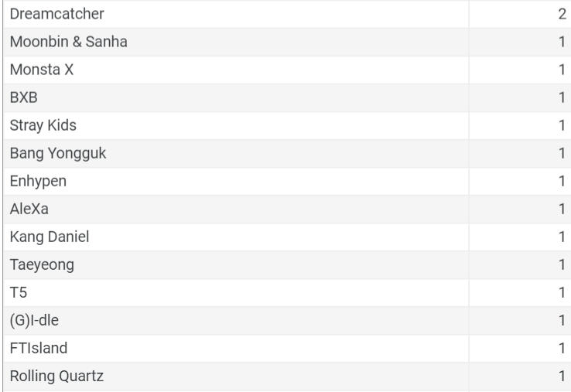Click the count value 2 for Dreamcatcher
This screenshot has width=571, height=392.
click(562, 14)
